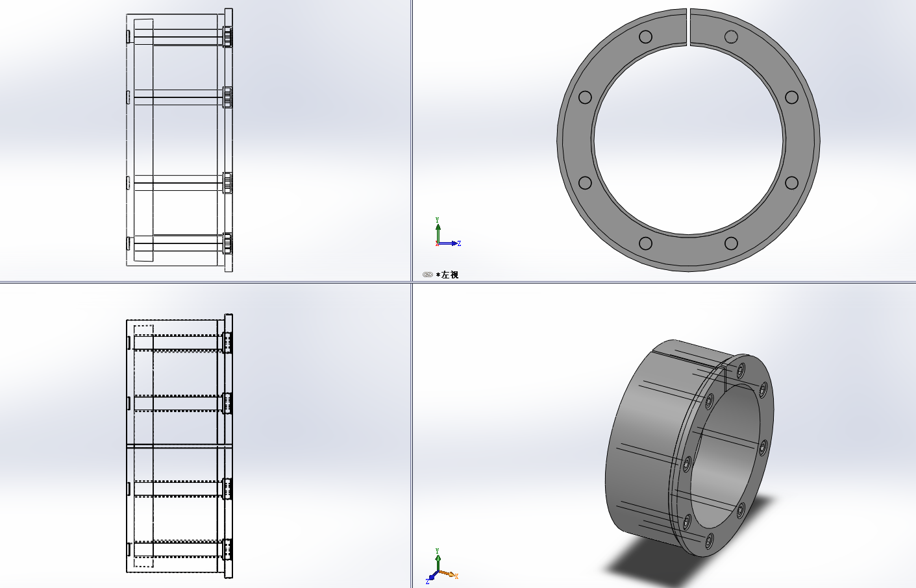Select the upper-right side bolt hole on the ring face
Image resolution: width=916 pixels, height=588 pixels.
click(x=791, y=97)
